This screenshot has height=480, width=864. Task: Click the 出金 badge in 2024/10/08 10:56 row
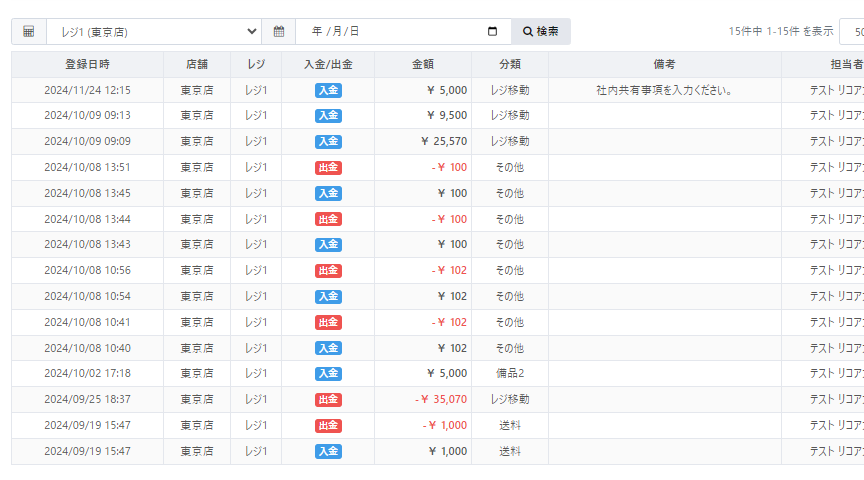(x=328, y=271)
